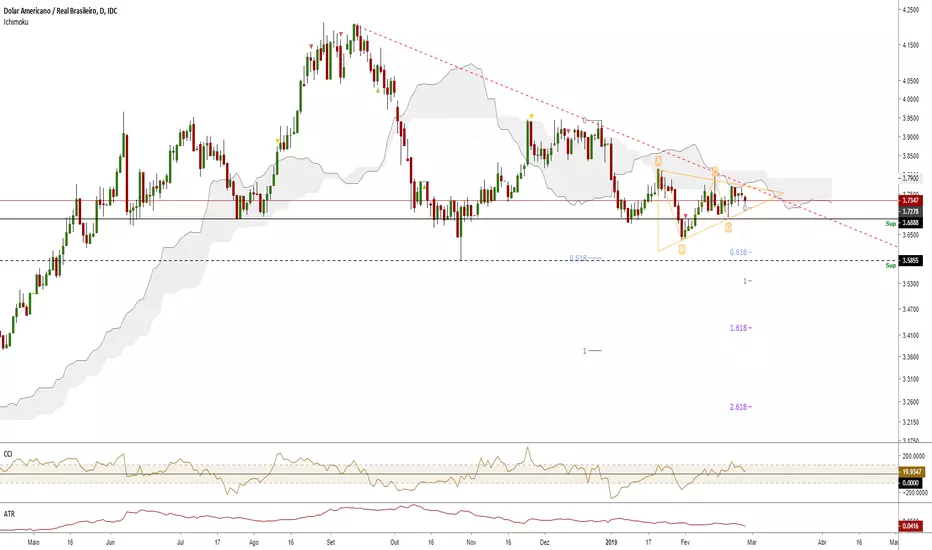
Task: Click the Sup label beside the 3.6888 line
Action: 890,224
